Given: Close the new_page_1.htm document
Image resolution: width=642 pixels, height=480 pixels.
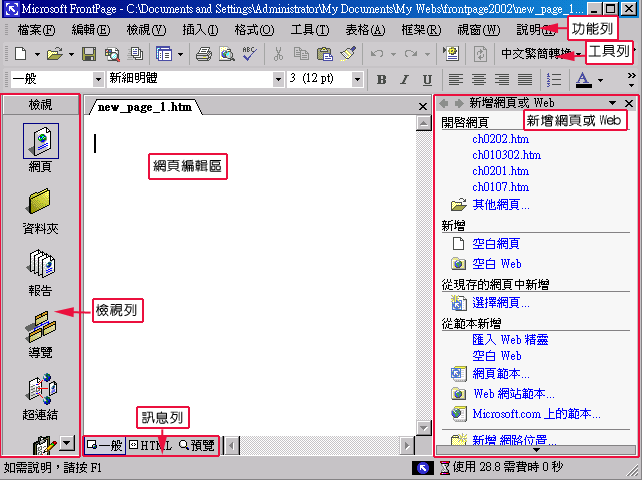Looking at the screenshot, I should (x=423, y=107).
